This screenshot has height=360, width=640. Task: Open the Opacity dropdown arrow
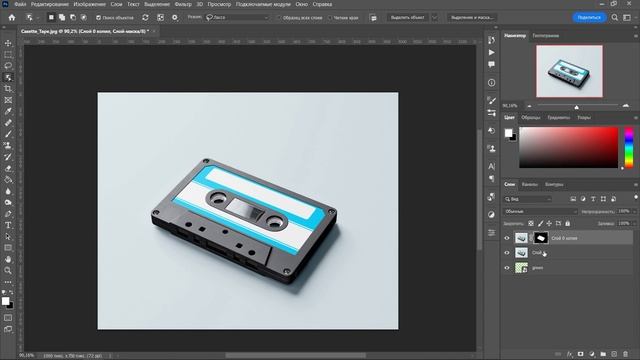[x=634, y=211]
